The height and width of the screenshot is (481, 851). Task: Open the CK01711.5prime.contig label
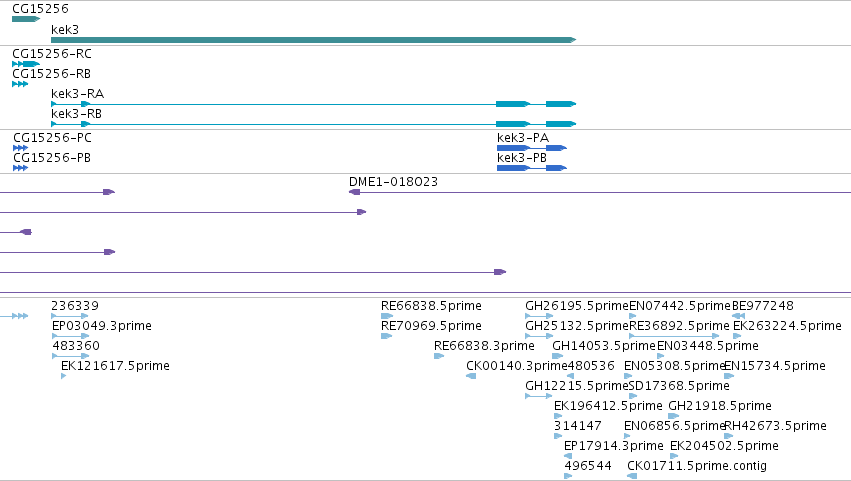(x=697, y=466)
